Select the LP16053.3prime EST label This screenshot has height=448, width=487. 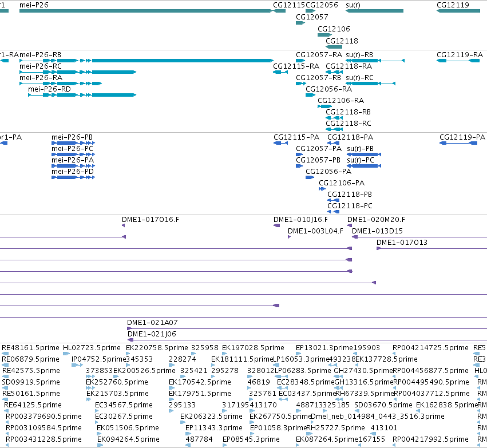300,359
